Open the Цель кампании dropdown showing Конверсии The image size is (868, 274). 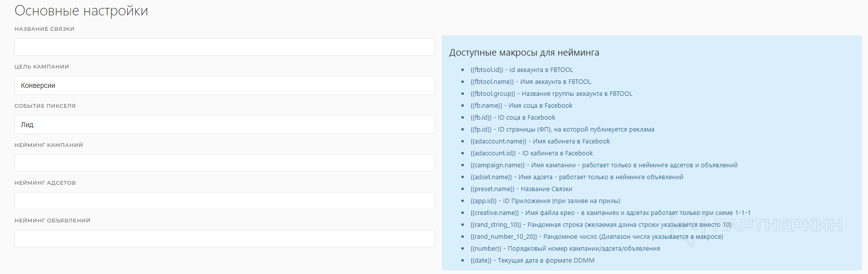(x=225, y=85)
